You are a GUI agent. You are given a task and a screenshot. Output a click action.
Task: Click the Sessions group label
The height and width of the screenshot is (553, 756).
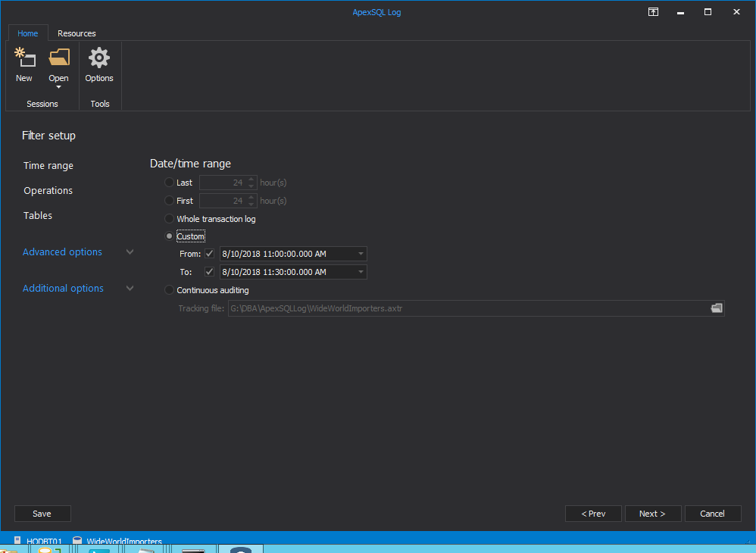tap(42, 104)
